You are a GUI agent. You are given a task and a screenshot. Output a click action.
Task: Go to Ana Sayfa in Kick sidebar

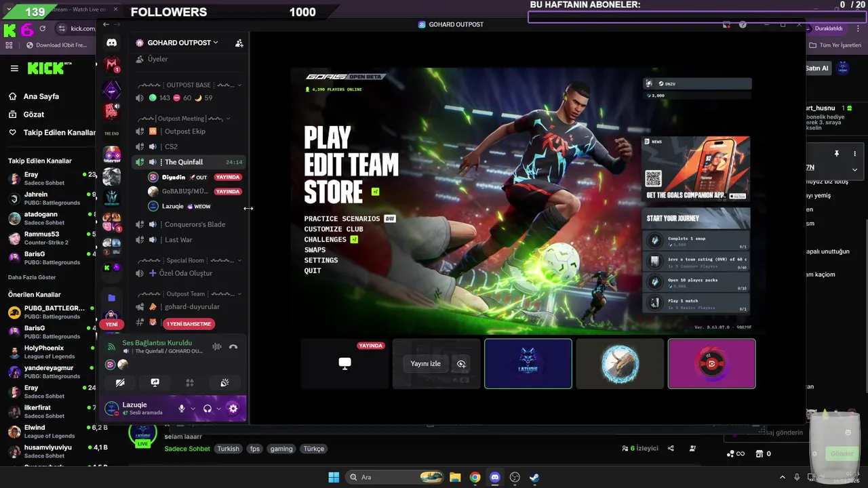pos(41,96)
